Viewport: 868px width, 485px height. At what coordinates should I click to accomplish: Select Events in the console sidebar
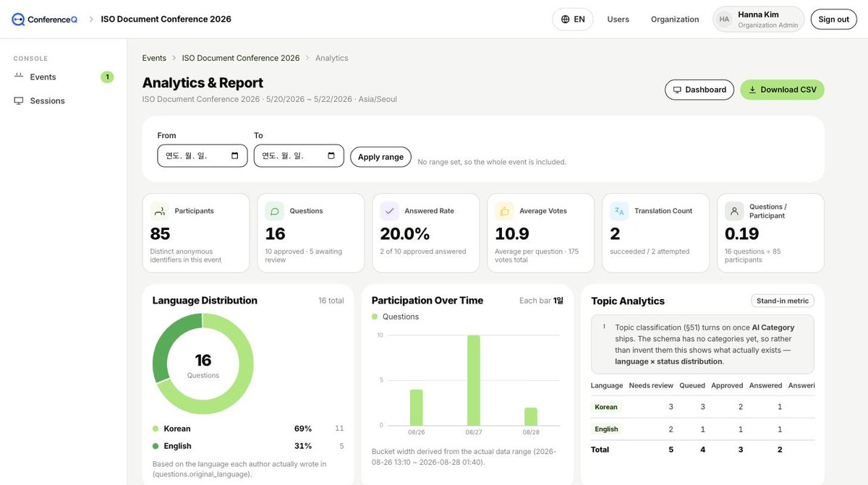coord(64,77)
